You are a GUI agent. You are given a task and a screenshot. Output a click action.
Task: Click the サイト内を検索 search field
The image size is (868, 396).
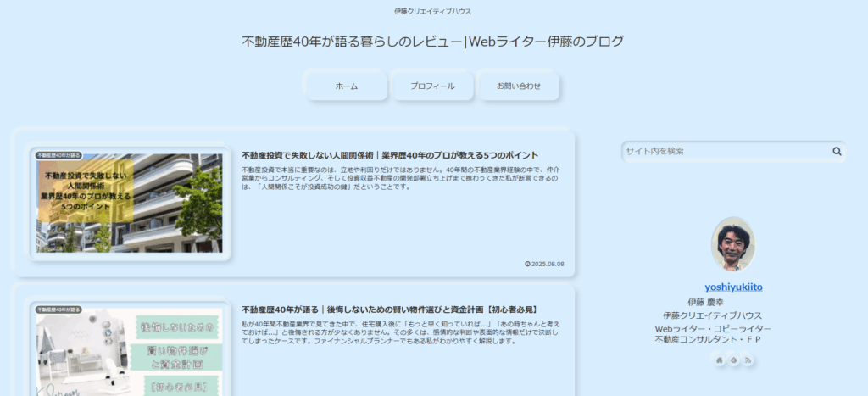tap(733, 151)
